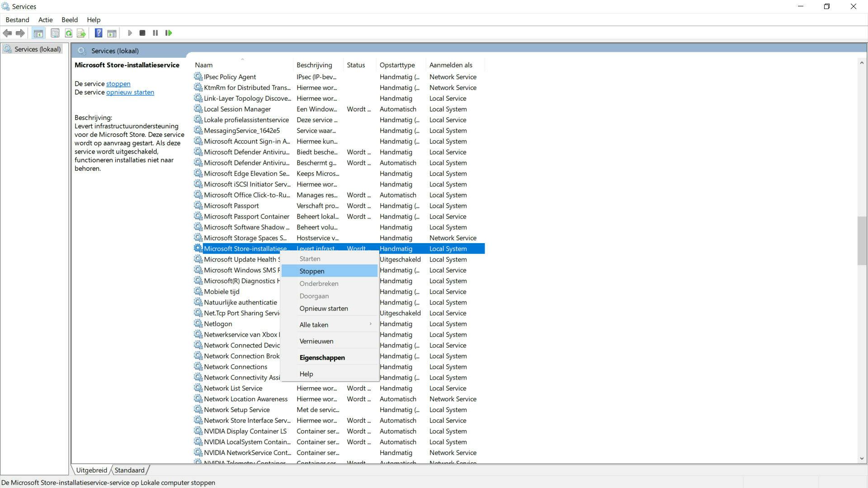This screenshot has height=488, width=868.
Task: Toggle the Show/Hide Action Pane icon
Action: click(112, 33)
